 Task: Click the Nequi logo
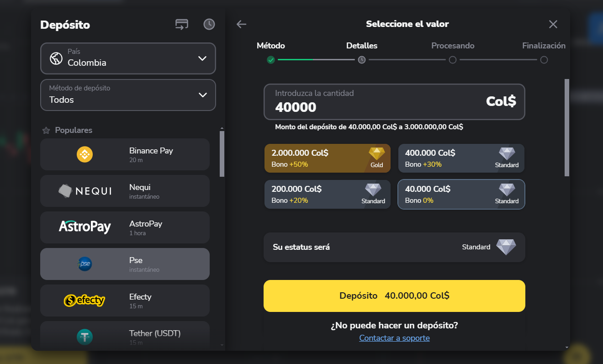(85, 191)
